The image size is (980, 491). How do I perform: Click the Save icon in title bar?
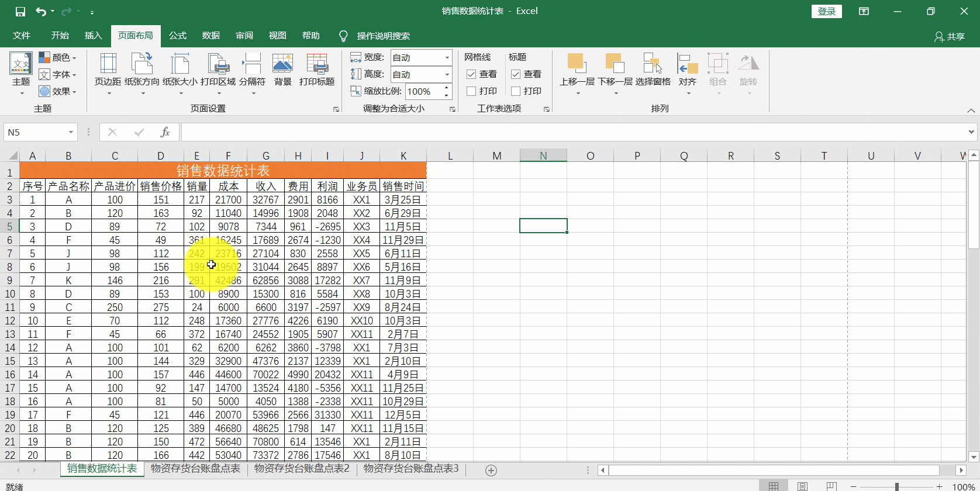coord(20,12)
